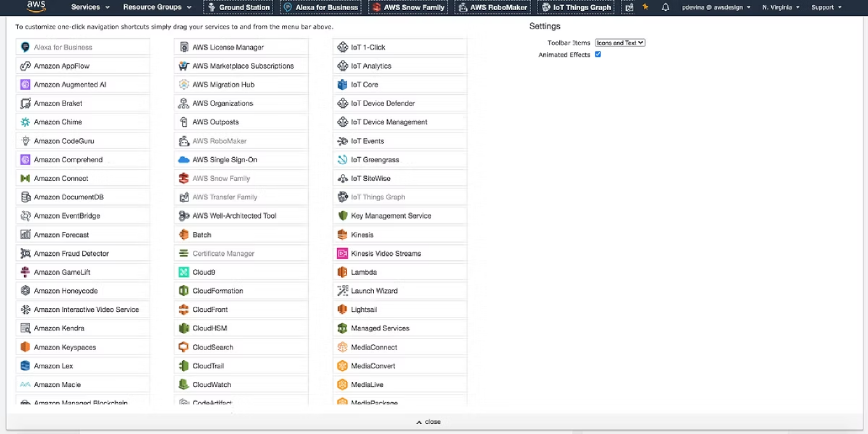868x434 pixels.
Task: Click the CloudWatch icon
Action: click(184, 384)
